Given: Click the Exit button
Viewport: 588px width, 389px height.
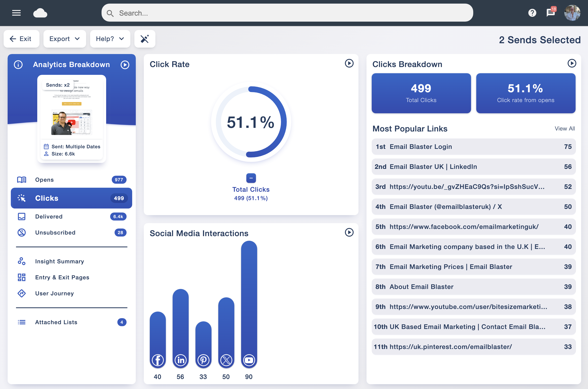Looking at the screenshot, I should pos(21,39).
